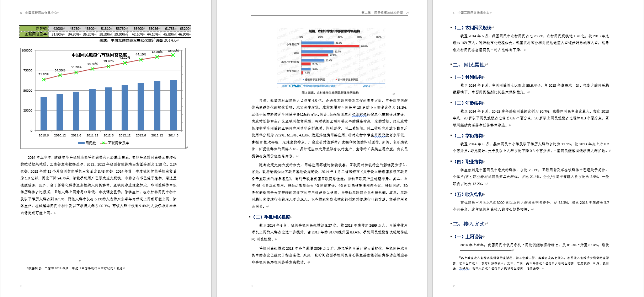Click the blue bar for 2010.6 in chart

(44, 114)
